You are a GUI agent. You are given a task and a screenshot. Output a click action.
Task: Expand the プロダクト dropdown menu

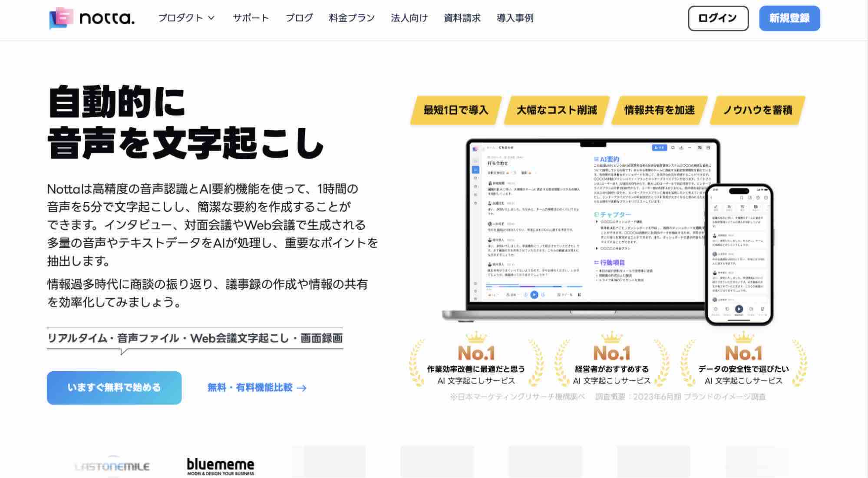point(186,18)
